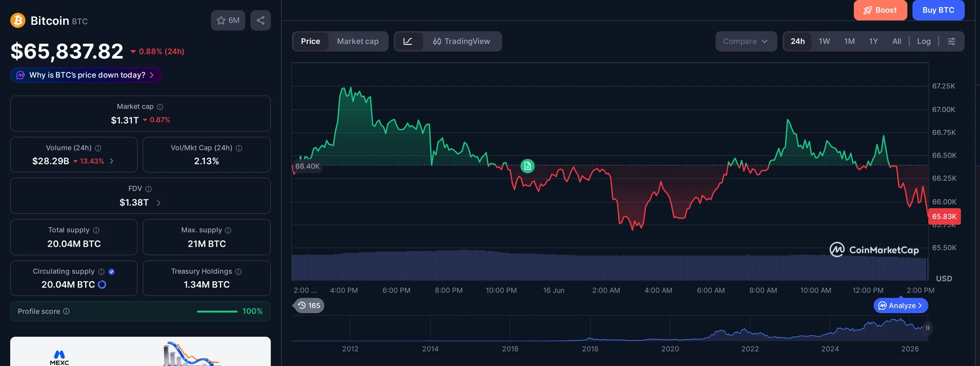Screen dimensions: 980x366
Task: Click the 65.83K current price label
Action: 944,217
